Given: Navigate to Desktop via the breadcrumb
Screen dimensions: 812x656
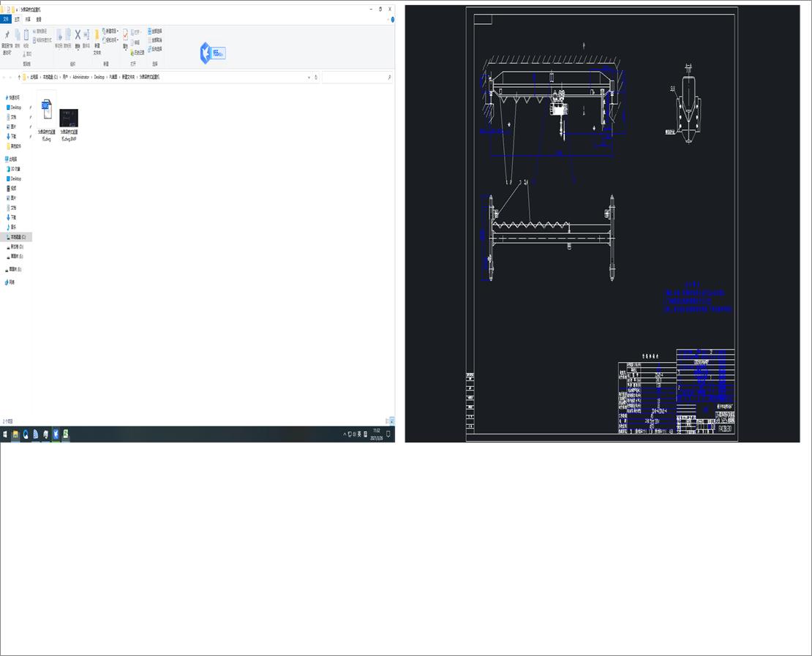Looking at the screenshot, I should pyautogui.click(x=98, y=77).
